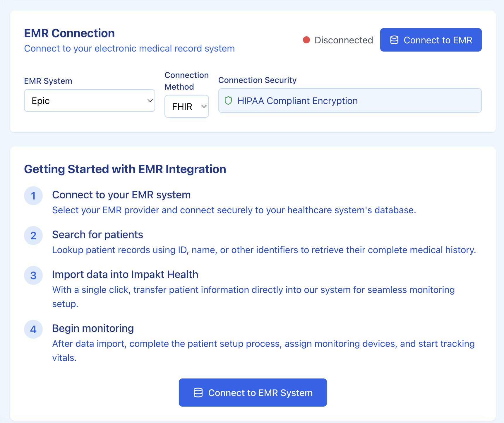Click the chevron on the Epic selector
Viewport: 504px width, 423px height.
(x=150, y=100)
